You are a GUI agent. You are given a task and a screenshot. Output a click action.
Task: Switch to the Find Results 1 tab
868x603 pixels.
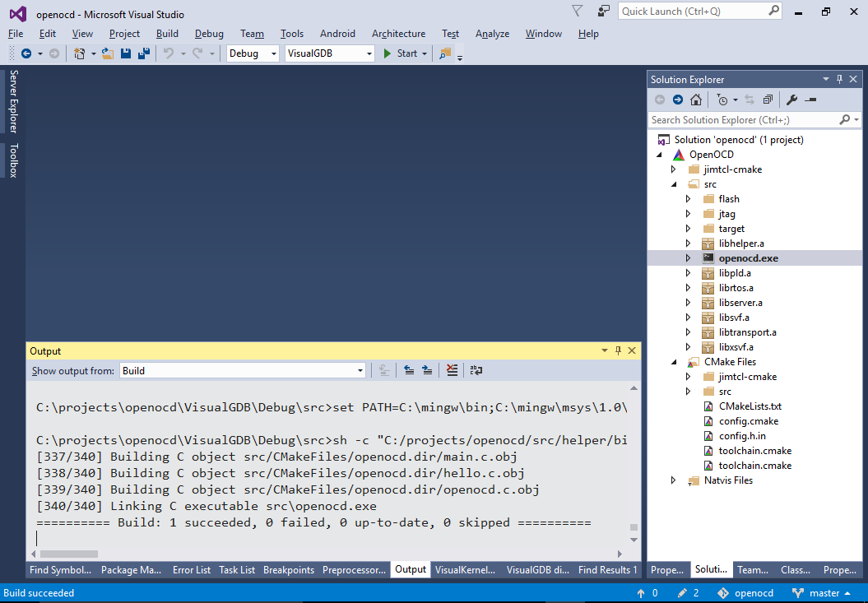pyautogui.click(x=607, y=570)
